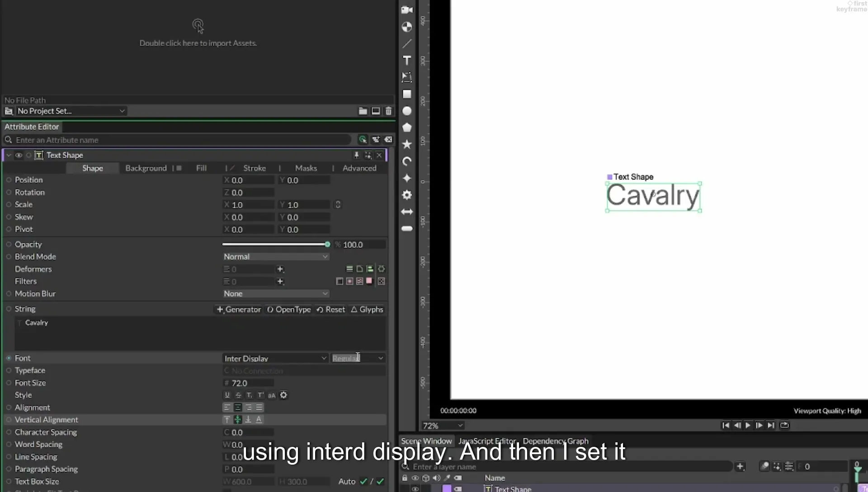Image resolution: width=868 pixels, height=492 pixels.
Task: Open the font weight Regular dropdown
Action: [358, 358]
